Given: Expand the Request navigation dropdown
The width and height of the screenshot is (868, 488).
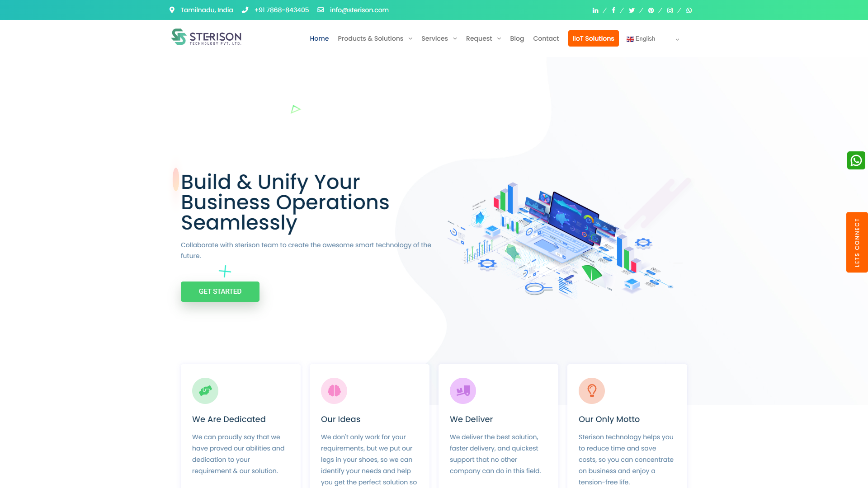Looking at the screenshot, I should point(483,38).
